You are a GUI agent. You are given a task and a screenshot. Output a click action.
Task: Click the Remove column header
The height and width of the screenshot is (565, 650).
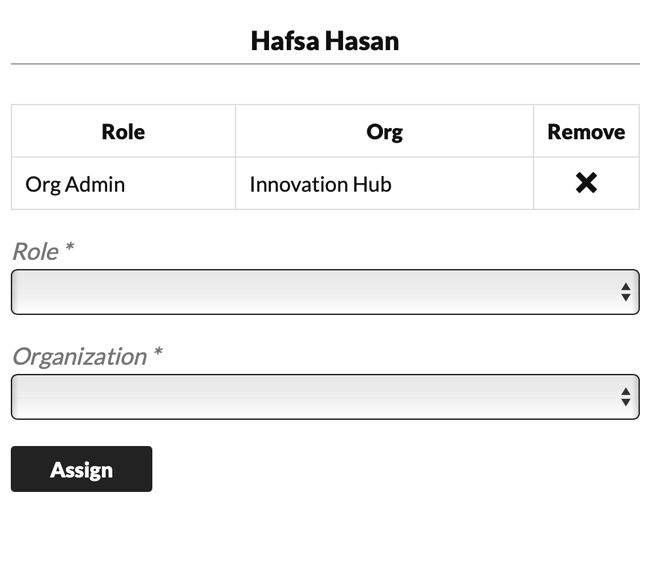coord(586,131)
